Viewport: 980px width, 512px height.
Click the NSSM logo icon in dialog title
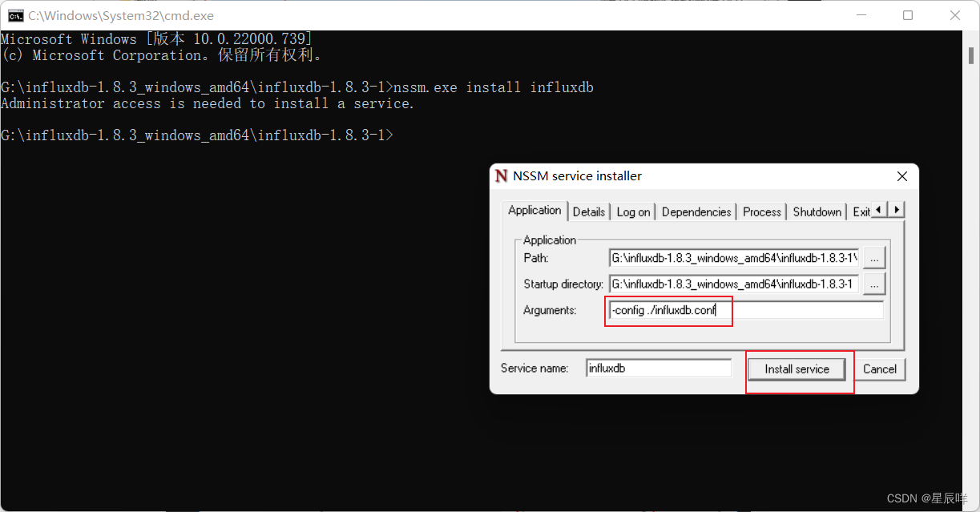pos(502,176)
